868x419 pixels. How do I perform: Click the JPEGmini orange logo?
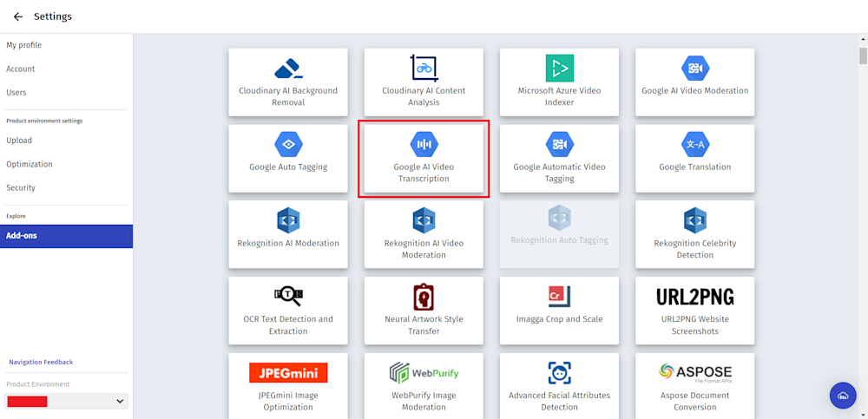[x=288, y=372]
